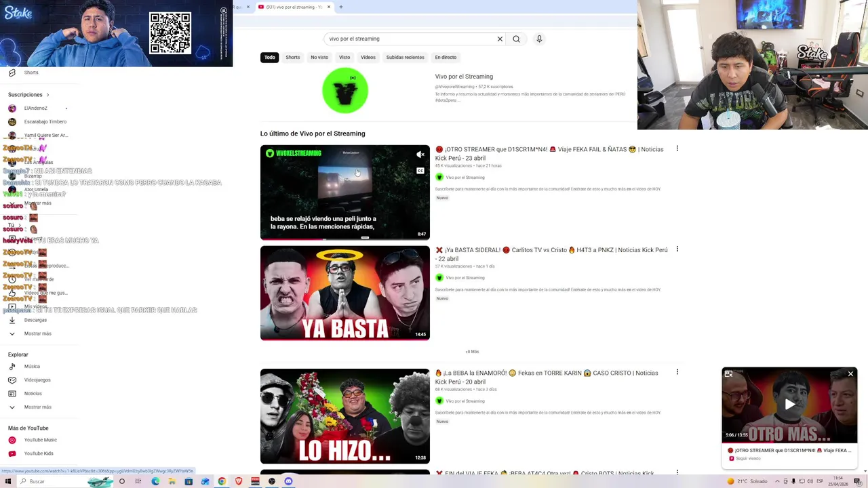This screenshot has height=488, width=868.
Task: Open YouTube Kids link
Action: pos(39,453)
